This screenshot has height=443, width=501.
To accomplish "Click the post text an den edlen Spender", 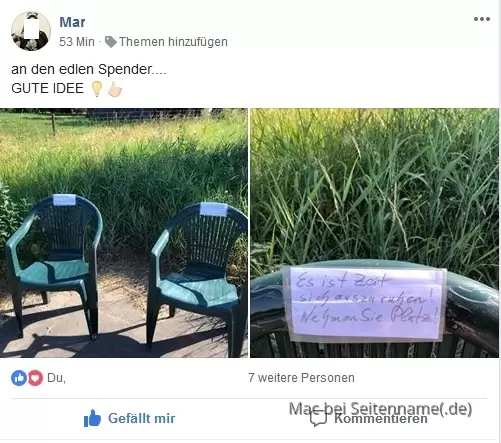I will 89,69.
